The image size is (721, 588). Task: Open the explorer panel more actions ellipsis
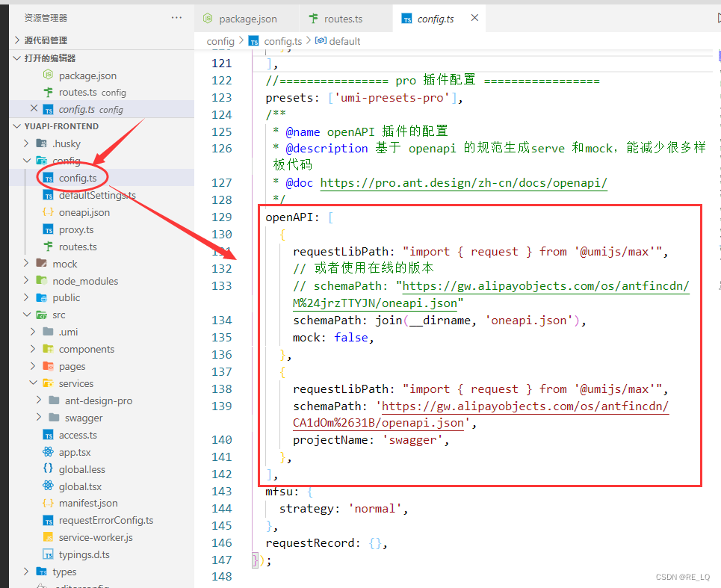(x=176, y=18)
